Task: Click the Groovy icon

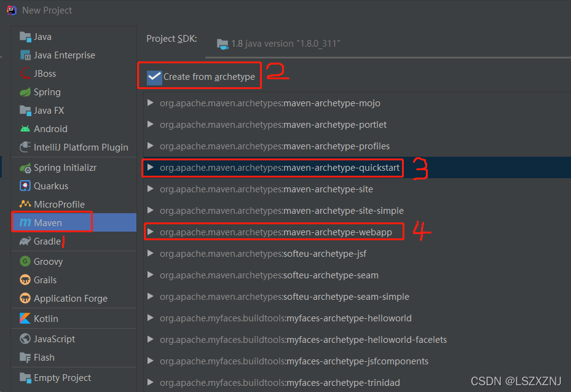Action: (25, 261)
